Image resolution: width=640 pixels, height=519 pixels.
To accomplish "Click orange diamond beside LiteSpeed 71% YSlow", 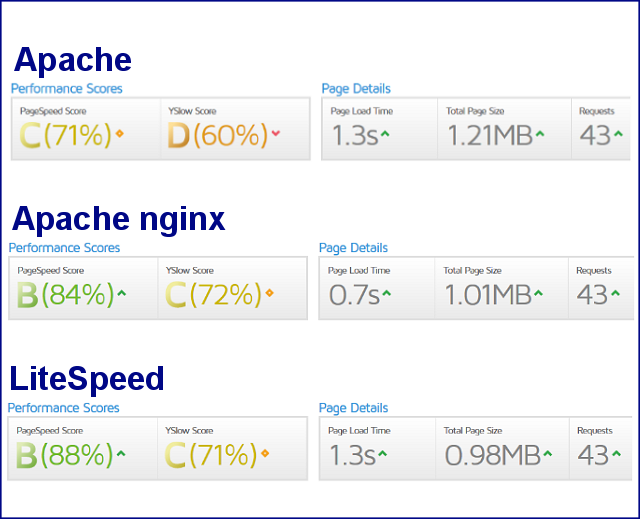I will tap(265, 453).
